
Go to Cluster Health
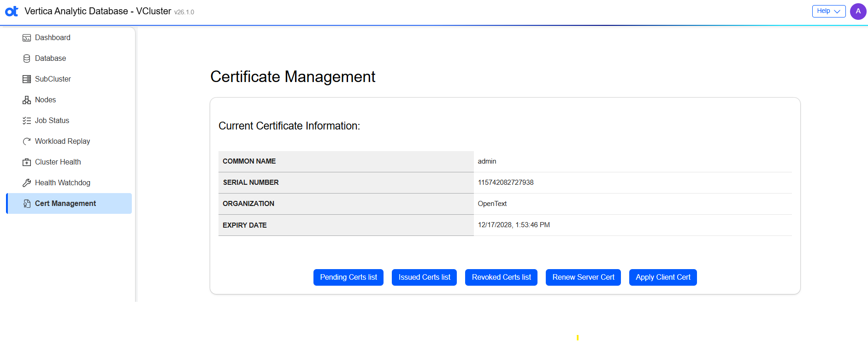point(69,162)
